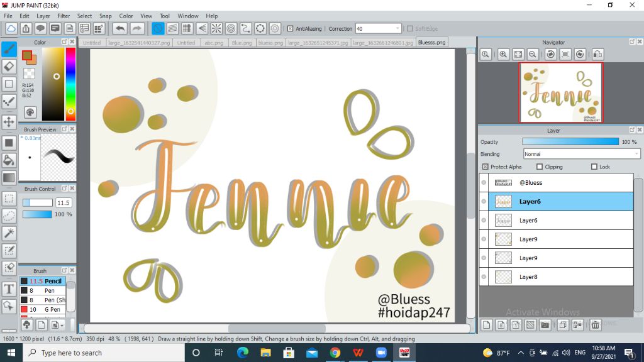Select the 11.5 Pencil brush

[43, 281]
